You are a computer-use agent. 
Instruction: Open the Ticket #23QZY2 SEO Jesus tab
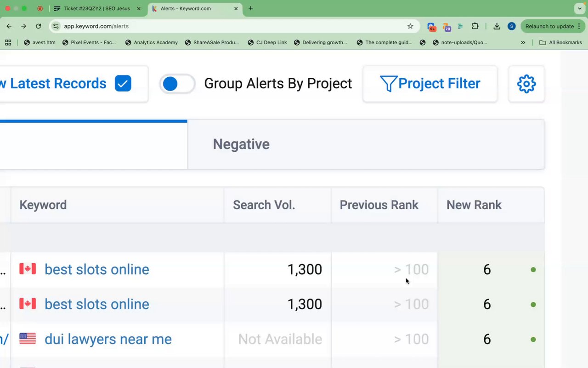(x=96, y=8)
